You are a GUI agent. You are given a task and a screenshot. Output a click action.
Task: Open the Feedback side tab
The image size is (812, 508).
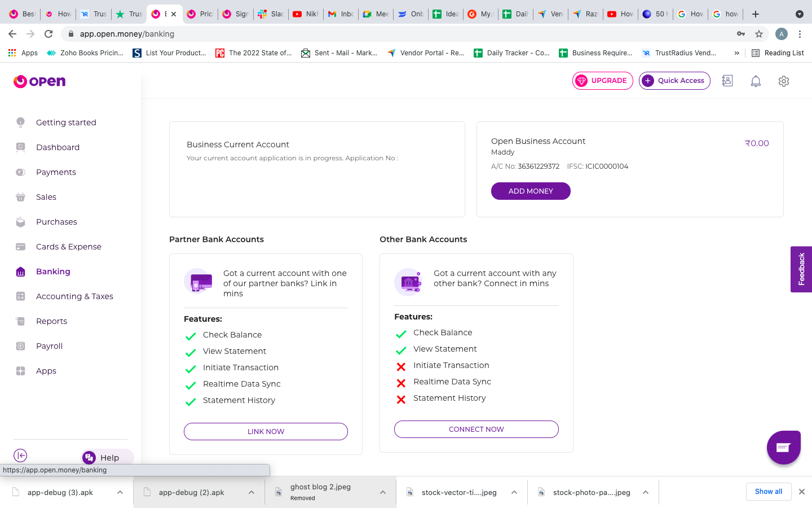tap(801, 269)
